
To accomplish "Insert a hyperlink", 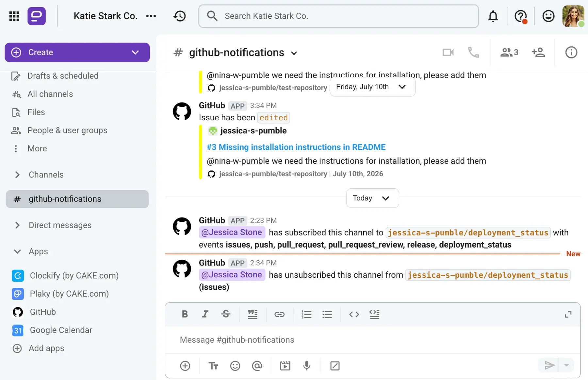I will [x=279, y=314].
